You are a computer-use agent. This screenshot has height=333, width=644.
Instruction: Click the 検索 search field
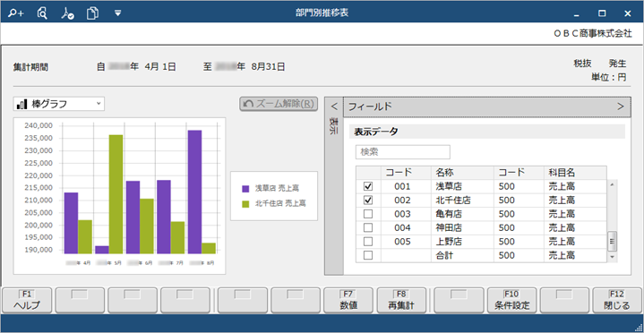coord(402,152)
